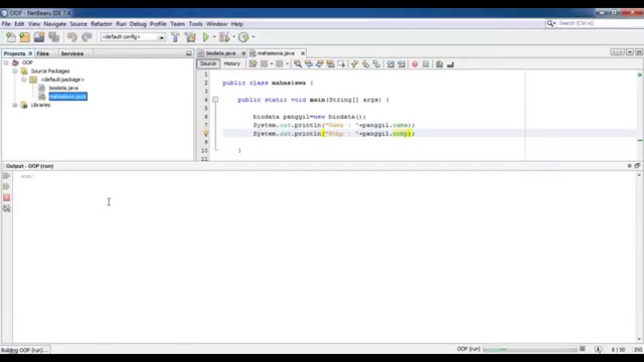
Task: Open the Profile Project arrow dropdown
Action: tap(253, 37)
